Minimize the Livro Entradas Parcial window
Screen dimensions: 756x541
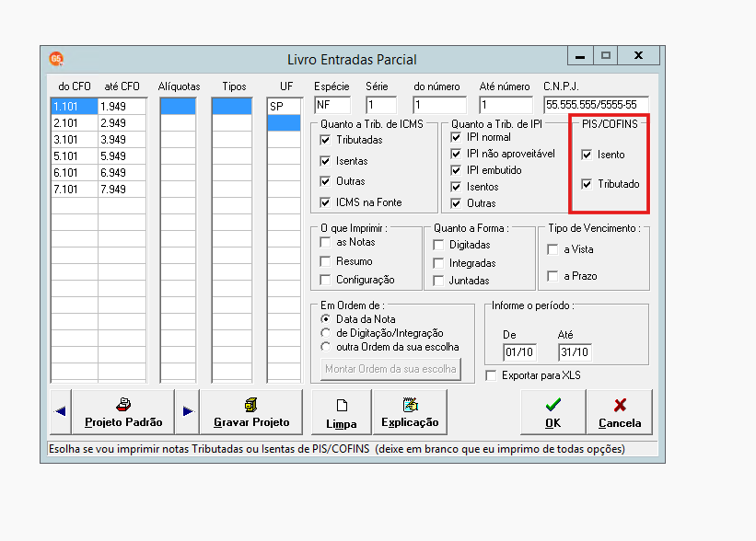tap(580, 56)
